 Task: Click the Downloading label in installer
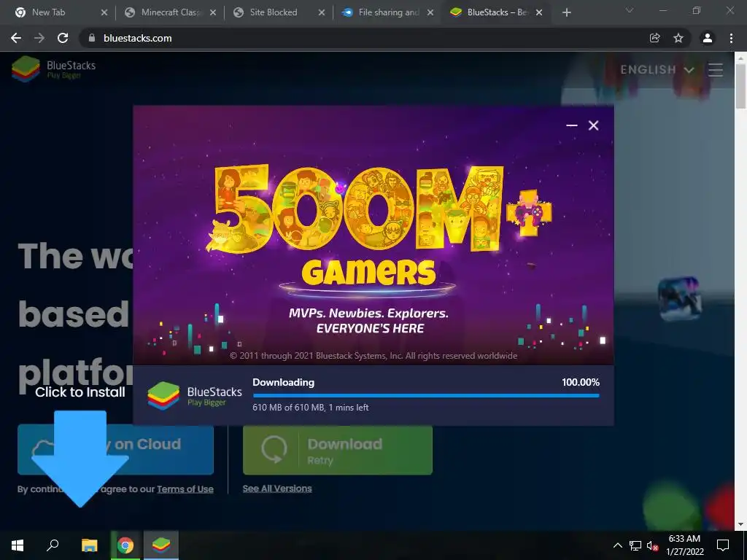(x=284, y=382)
